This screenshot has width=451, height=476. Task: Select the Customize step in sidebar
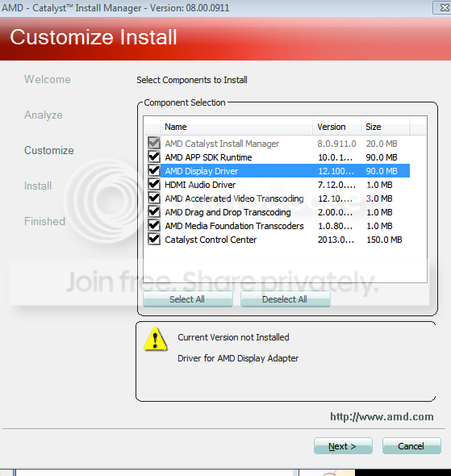[49, 150]
